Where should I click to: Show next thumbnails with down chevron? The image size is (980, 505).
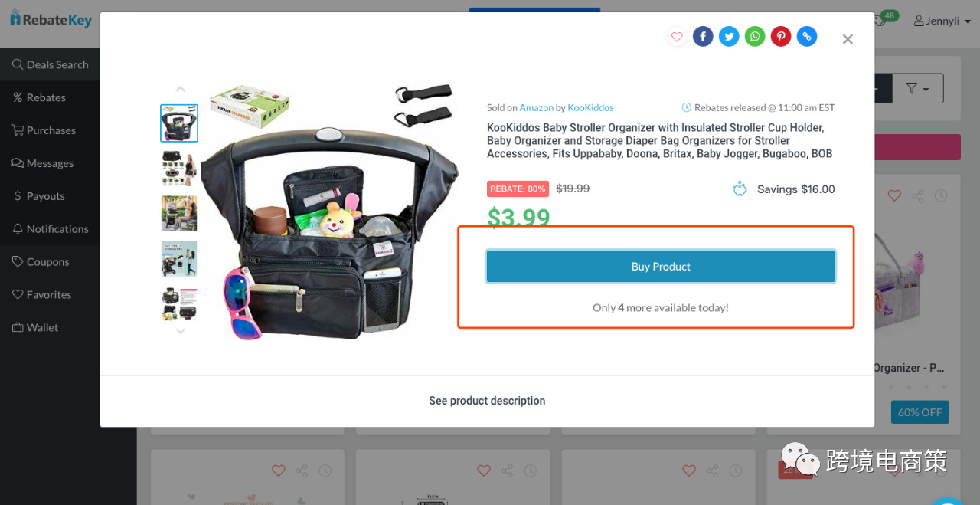[x=180, y=331]
